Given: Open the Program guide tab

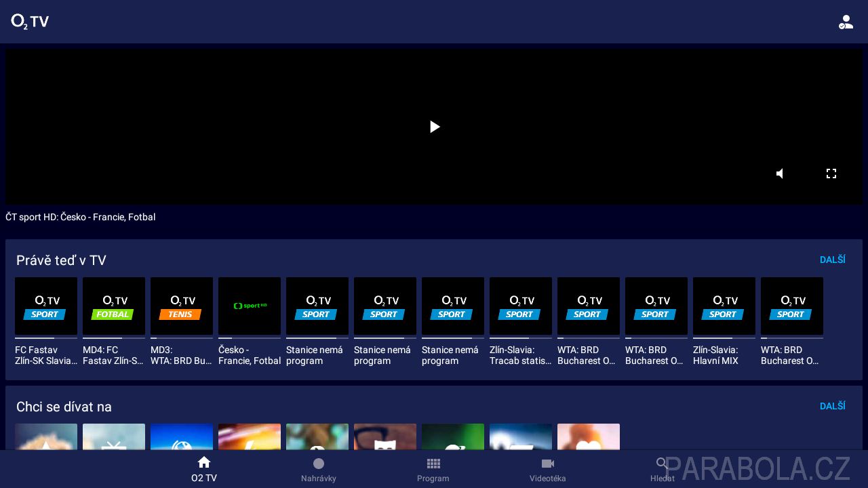Looking at the screenshot, I should pyautogui.click(x=433, y=469).
